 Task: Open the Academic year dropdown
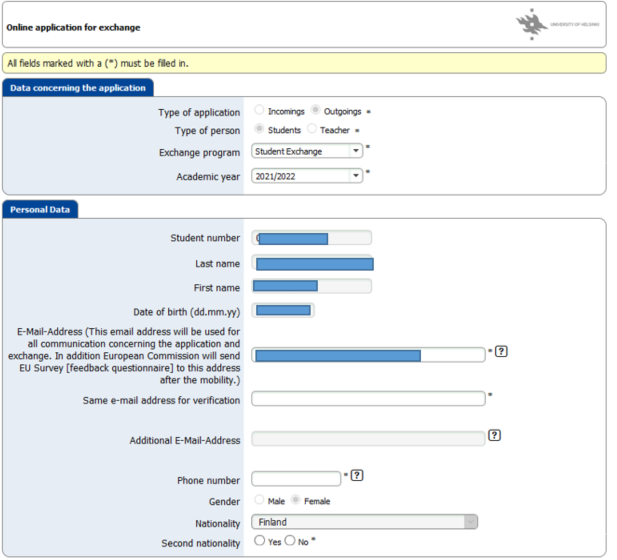(x=355, y=176)
